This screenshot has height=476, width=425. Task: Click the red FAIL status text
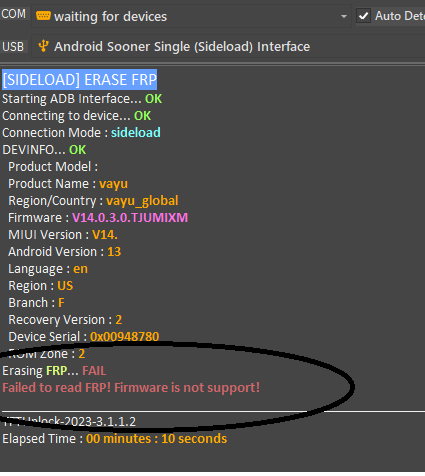[x=94, y=371]
